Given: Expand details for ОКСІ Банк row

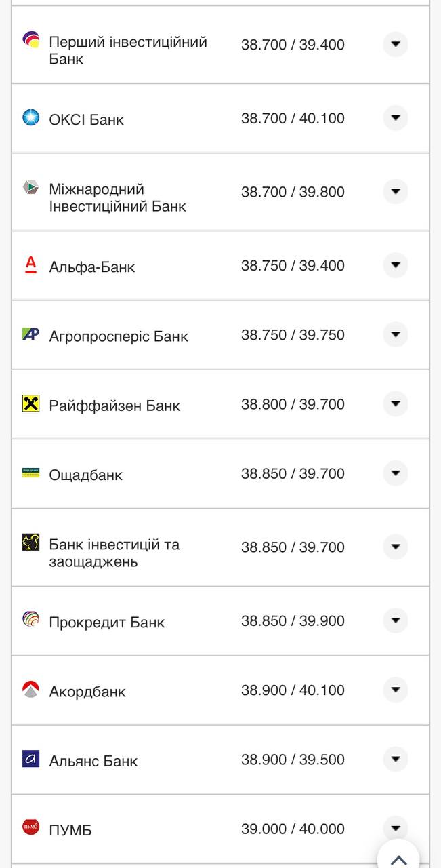Looking at the screenshot, I should (x=395, y=117).
